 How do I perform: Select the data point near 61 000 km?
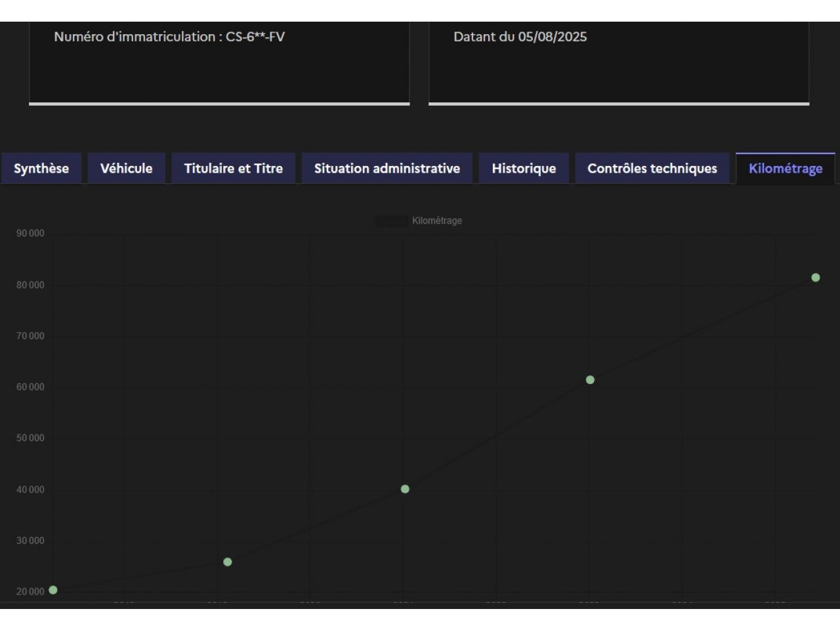(x=590, y=380)
